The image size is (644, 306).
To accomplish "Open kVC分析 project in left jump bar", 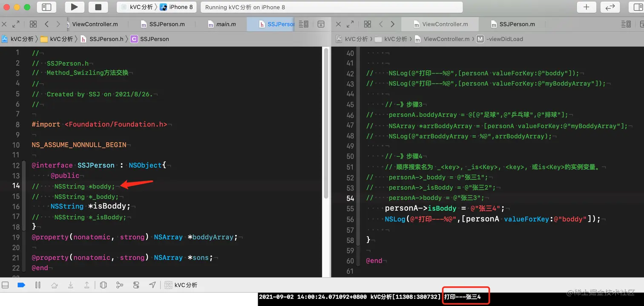I will pyautogui.click(x=18, y=39).
